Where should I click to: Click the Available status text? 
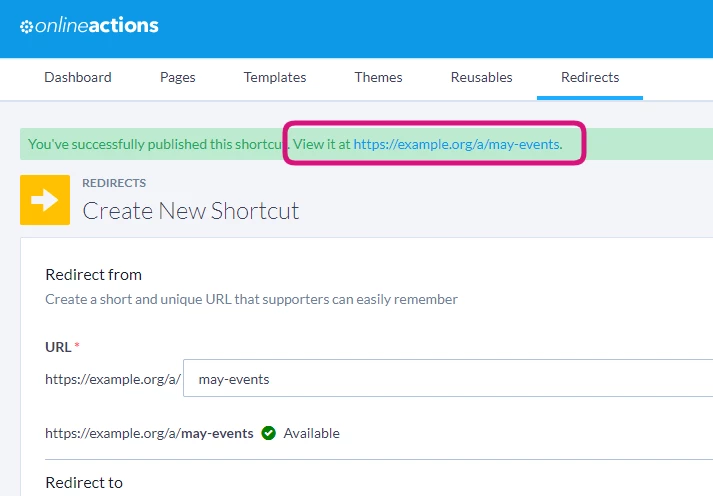[311, 433]
